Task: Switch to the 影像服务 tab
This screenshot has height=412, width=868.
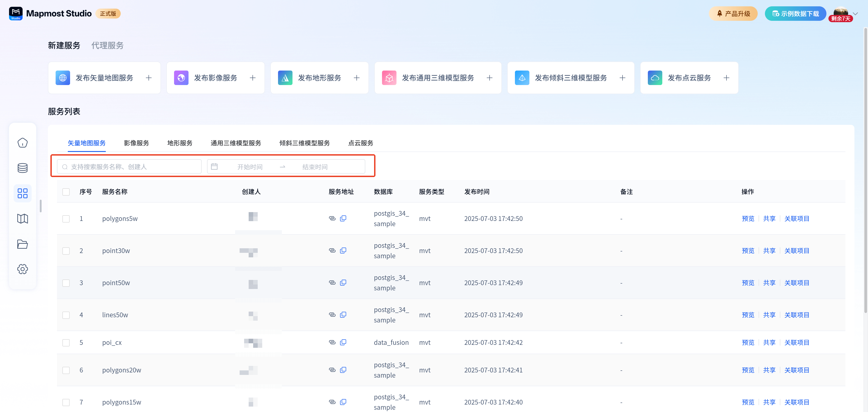Action: (137, 143)
